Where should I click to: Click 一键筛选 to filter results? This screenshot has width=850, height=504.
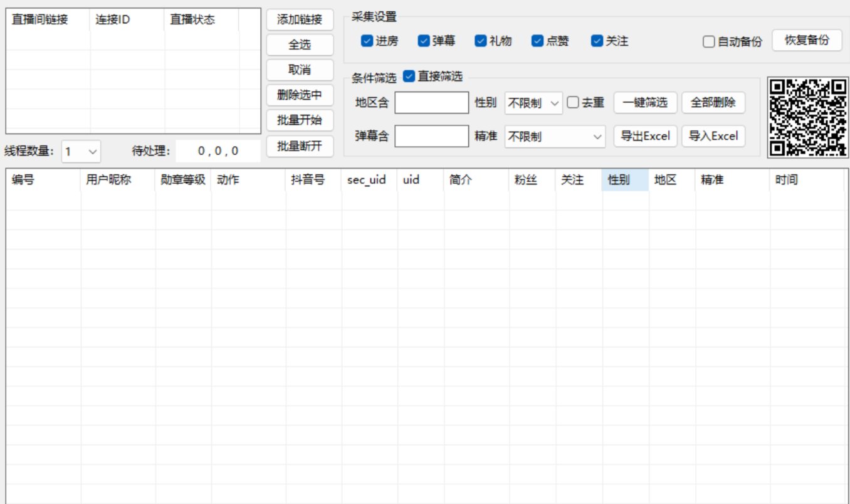click(645, 102)
